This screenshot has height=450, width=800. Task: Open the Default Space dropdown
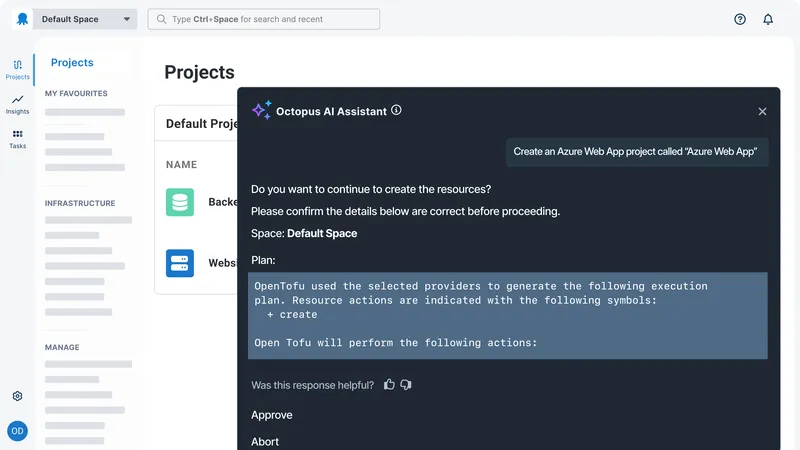pos(85,19)
